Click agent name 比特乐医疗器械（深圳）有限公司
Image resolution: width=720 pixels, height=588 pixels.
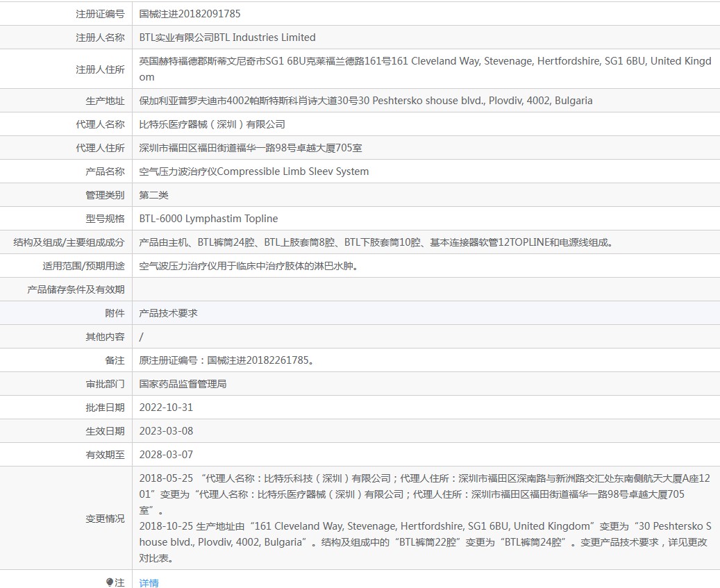click(212, 124)
